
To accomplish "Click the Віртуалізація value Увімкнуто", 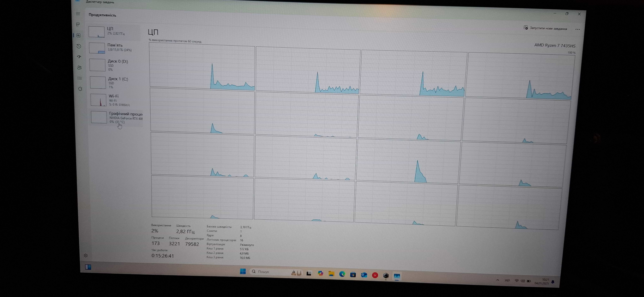I will [x=247, y=245].
